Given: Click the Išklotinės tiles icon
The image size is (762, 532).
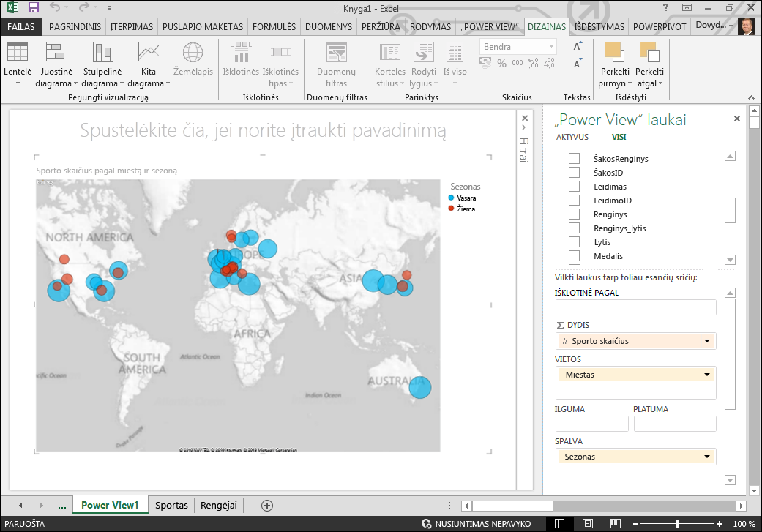Looking at the screenshot, I should (x=241, y=52).
